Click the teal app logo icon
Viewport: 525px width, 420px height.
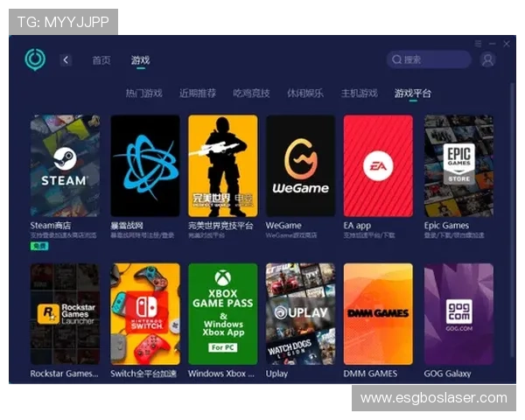pos(35,59)
